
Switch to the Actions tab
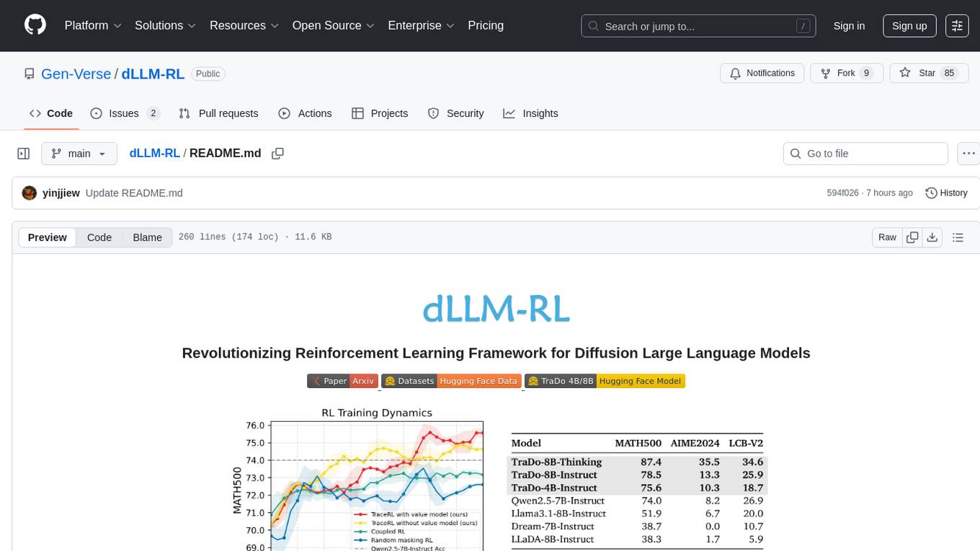click(305, 113)
